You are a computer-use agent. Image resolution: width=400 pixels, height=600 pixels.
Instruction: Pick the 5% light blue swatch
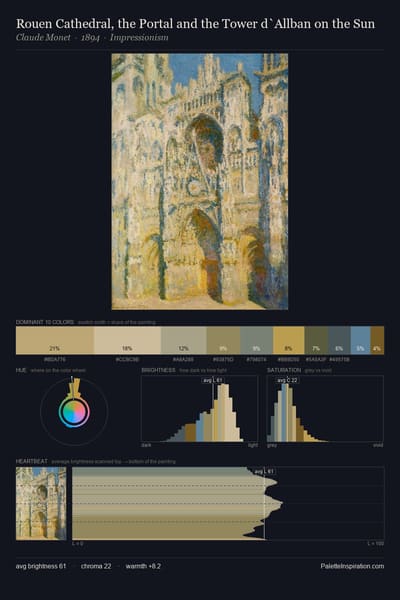[x=361, y=340]
